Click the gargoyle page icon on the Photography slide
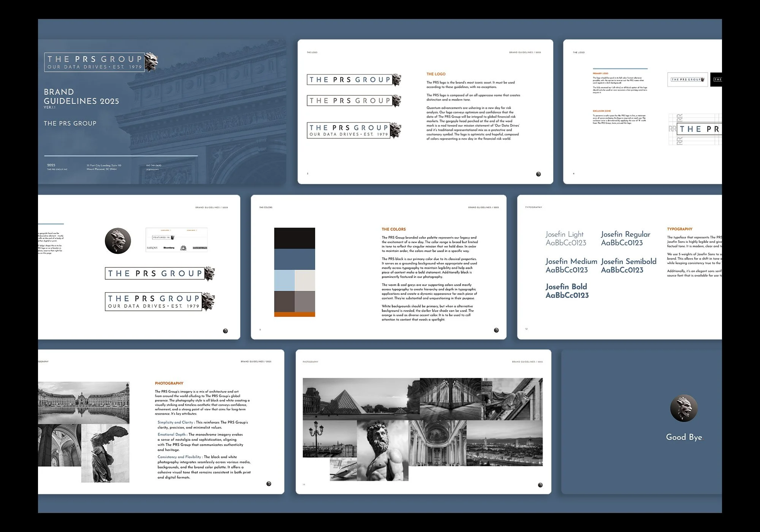This screenshot has height=532, width=760. tap(269, 484)
